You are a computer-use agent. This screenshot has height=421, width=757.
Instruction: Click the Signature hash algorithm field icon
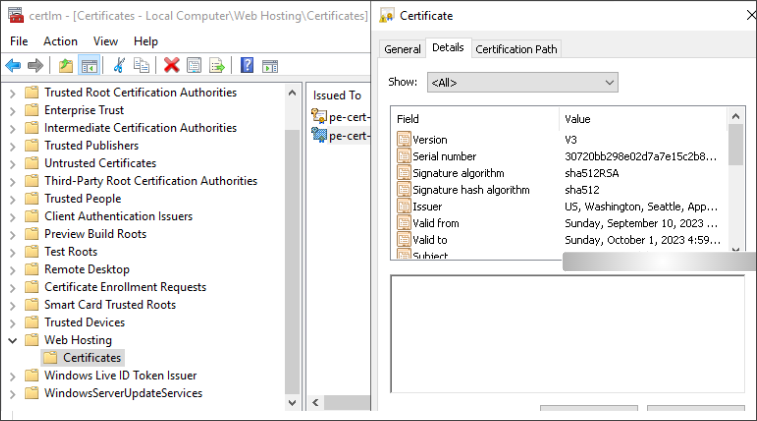coord(404,189)
